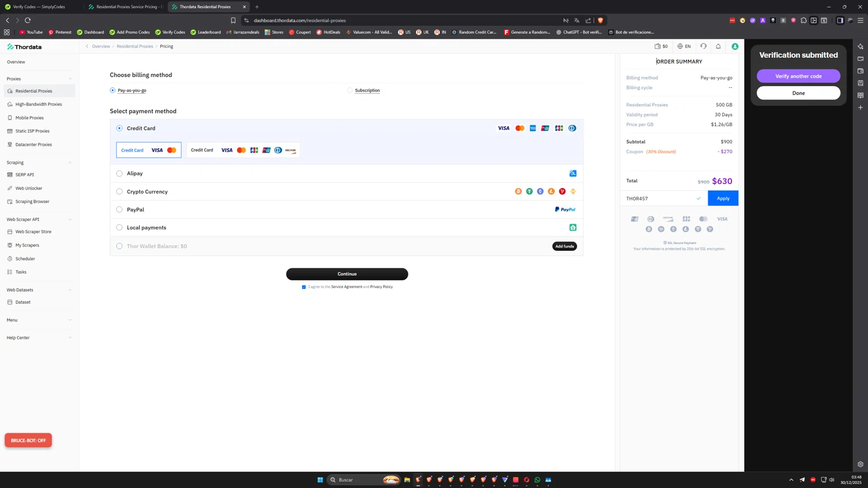Switch to Verify Codes SimplyCodes tab

click(x=39, y=7)
